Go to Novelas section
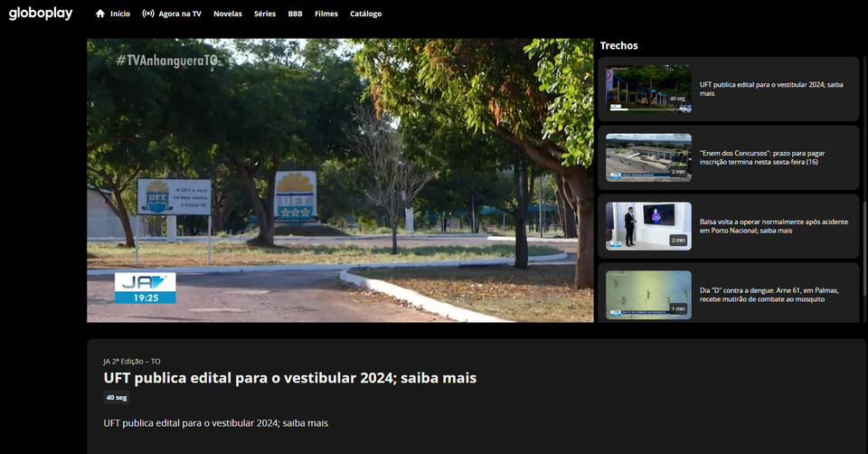The height and width of the screenshot is (454, 868). coord(228,14)
